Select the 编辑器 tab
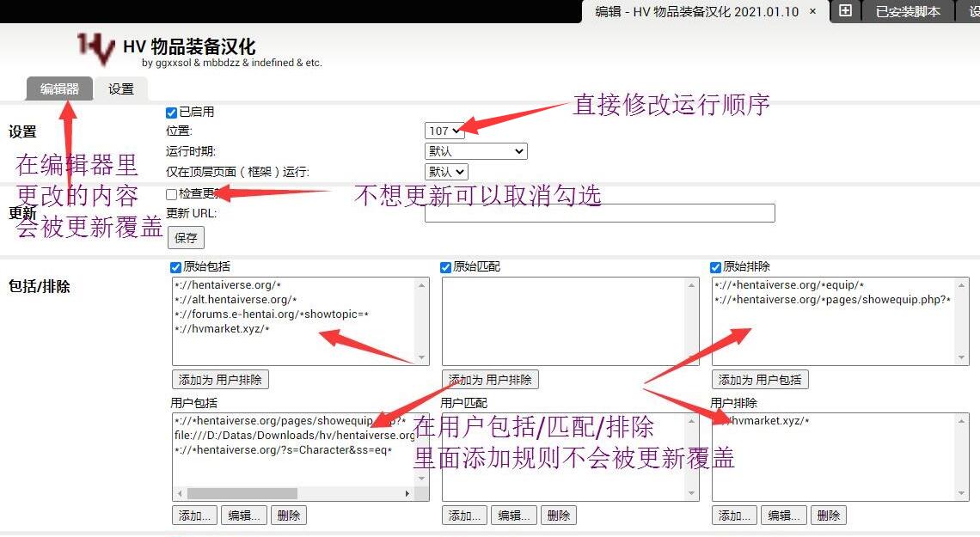The height and width of the screenshot is (537, 980). pyautogui.click(x=59, y=88)
